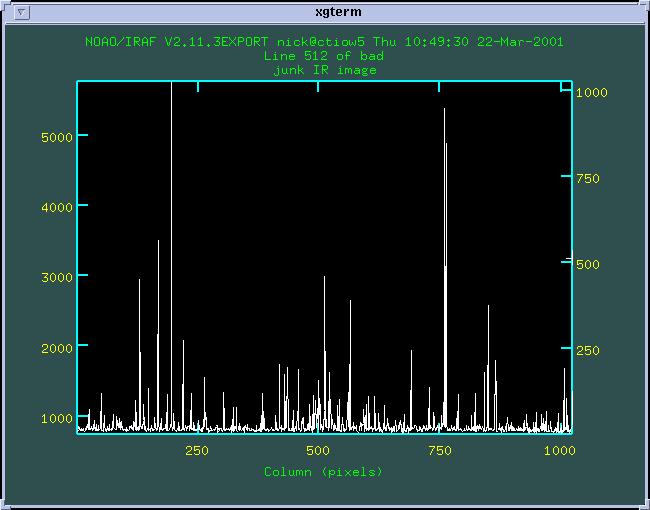Click the right axis label 500
This screenshot has width=650, height=510.
point(588,265)
